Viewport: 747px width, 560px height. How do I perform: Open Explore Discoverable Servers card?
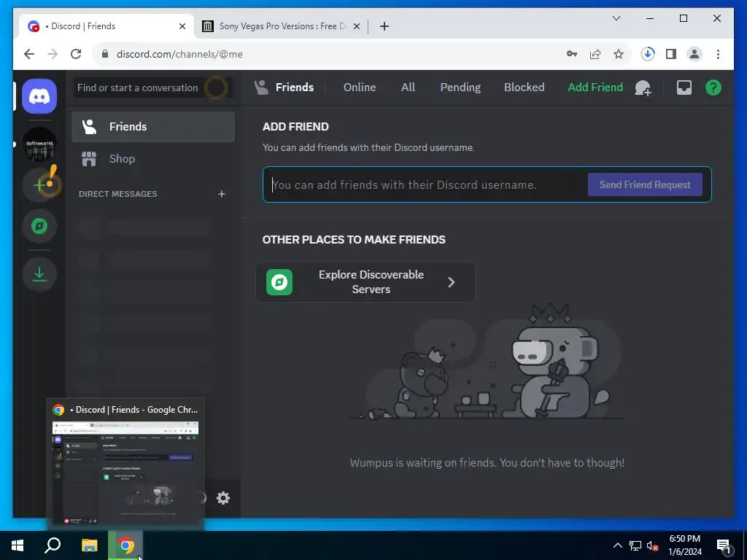point(365,282)
